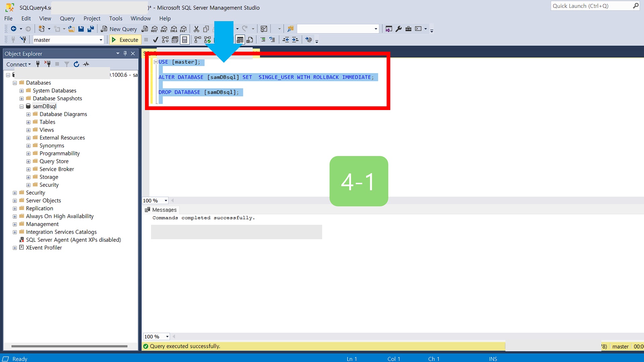Expand the Tables folder

pos(29,122)
